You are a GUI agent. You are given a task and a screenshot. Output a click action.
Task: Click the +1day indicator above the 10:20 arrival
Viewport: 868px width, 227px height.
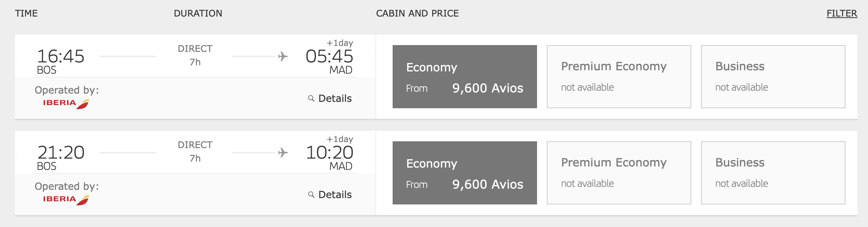pyautogui.click(x=340, y=139)
